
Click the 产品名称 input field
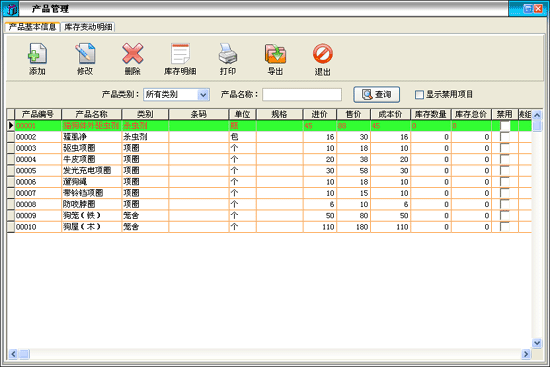tap(302, 95)
